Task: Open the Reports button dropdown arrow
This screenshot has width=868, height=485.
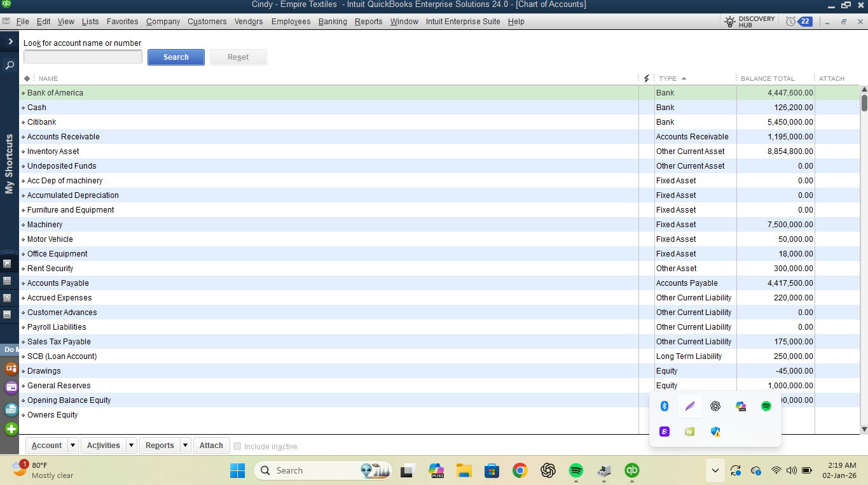Action: click(185, 446)
